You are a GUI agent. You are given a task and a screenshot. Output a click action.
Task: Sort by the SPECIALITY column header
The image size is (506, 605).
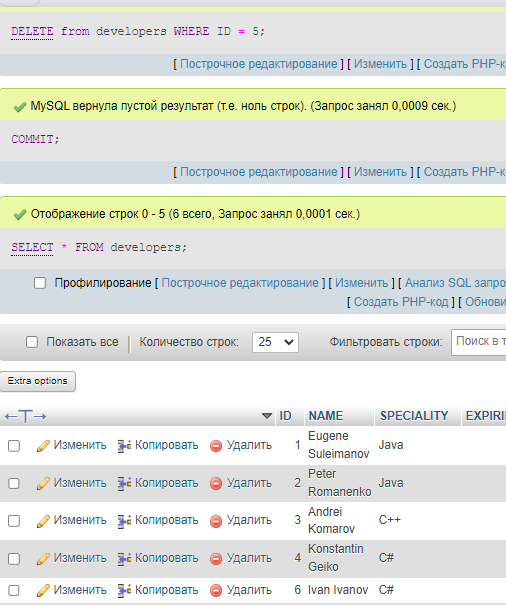(414, 416)
